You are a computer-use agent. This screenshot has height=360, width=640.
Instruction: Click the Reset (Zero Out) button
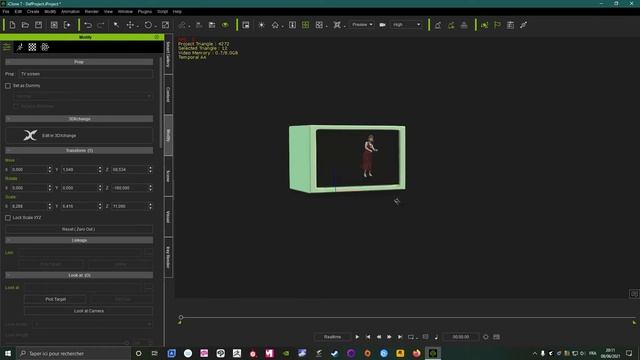click(x=79, y=229)
